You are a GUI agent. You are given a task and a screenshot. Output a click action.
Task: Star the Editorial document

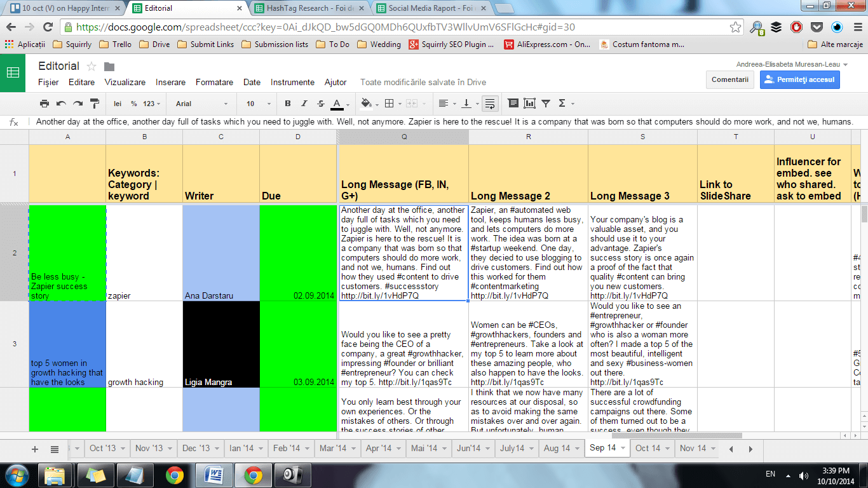92,67
